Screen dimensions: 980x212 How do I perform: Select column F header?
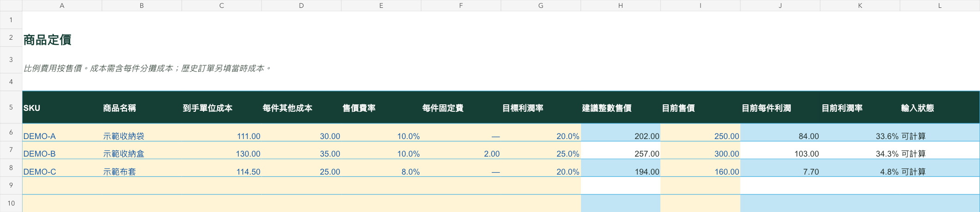pyautogui.click(x=461, y=6)
